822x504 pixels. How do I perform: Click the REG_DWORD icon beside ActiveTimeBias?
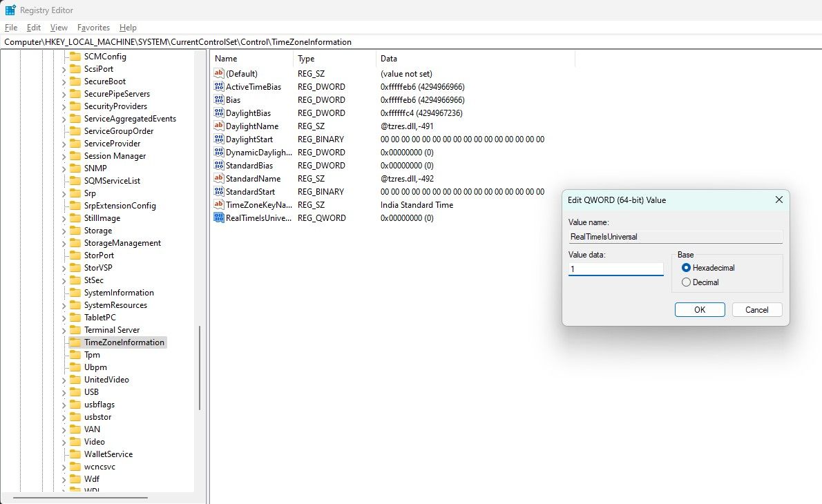pyautogui.click(x=218, y=86)
